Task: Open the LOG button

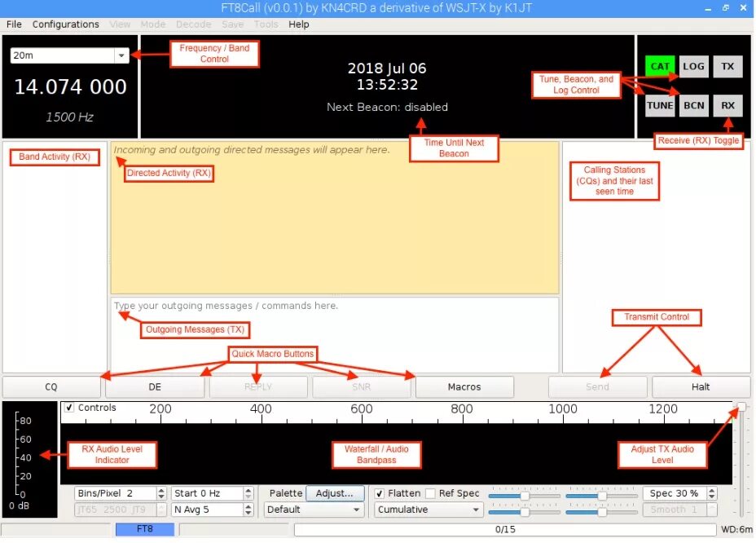Action: pyautogui.click(x=693, y=67)
